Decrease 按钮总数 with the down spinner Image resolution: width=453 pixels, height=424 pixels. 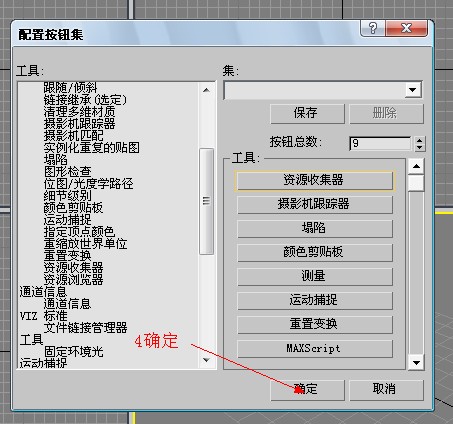pyautogui.click(x=419, y=147)
